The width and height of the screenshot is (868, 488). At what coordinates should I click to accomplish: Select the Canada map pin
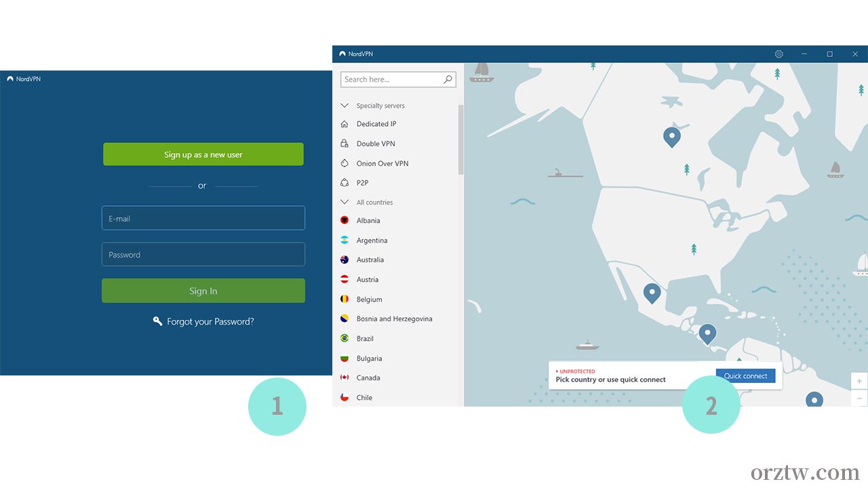coord(671,138)
